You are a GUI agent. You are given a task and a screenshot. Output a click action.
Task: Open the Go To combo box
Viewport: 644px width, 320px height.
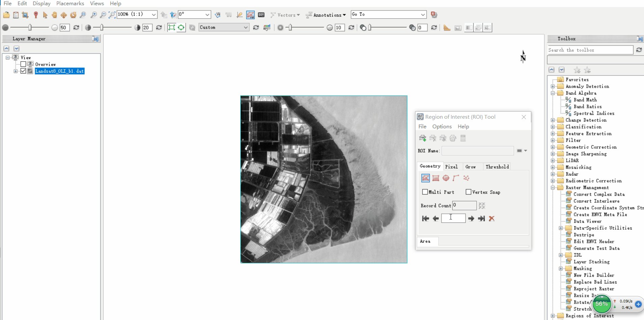point(423,14)
